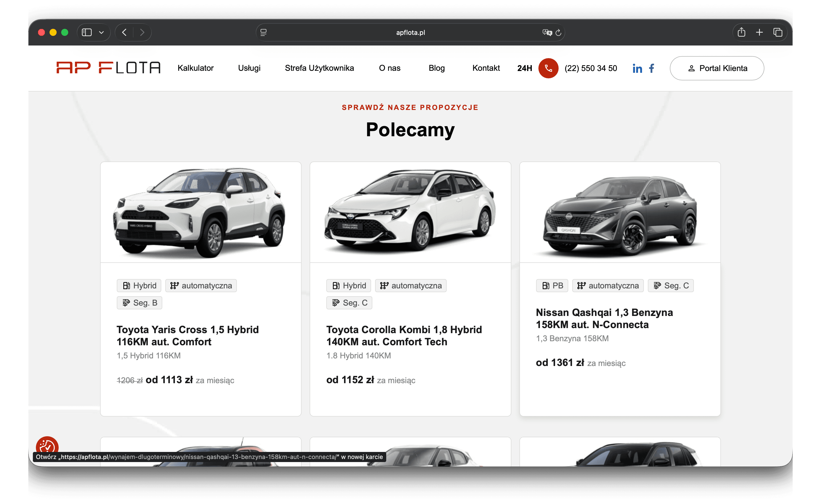Click the Hybrid tag on Yaris Cross card
821x504 pixels.
(139, 286)
